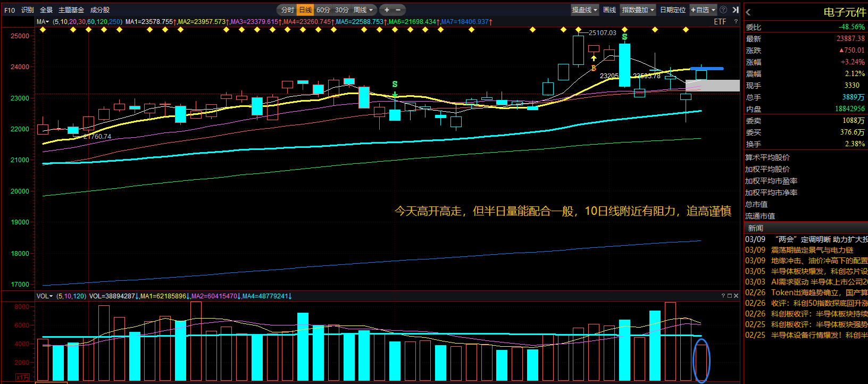The image size is (868, 384).
Task: Expand the 周线 period dropdown
Action: (364, 10)
